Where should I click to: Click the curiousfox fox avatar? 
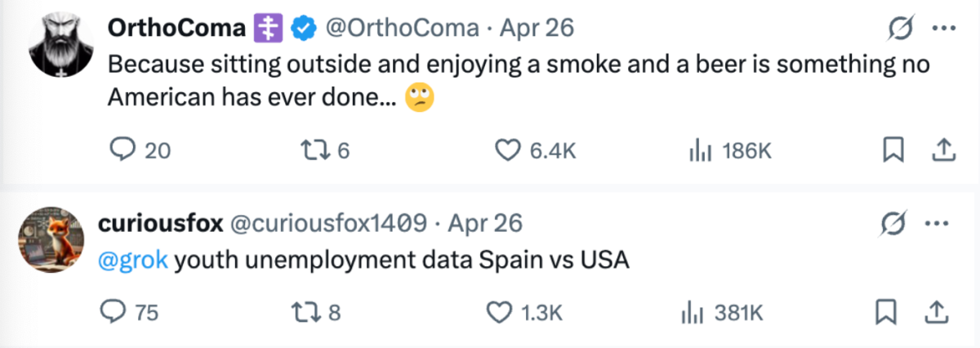pos(51,240)
